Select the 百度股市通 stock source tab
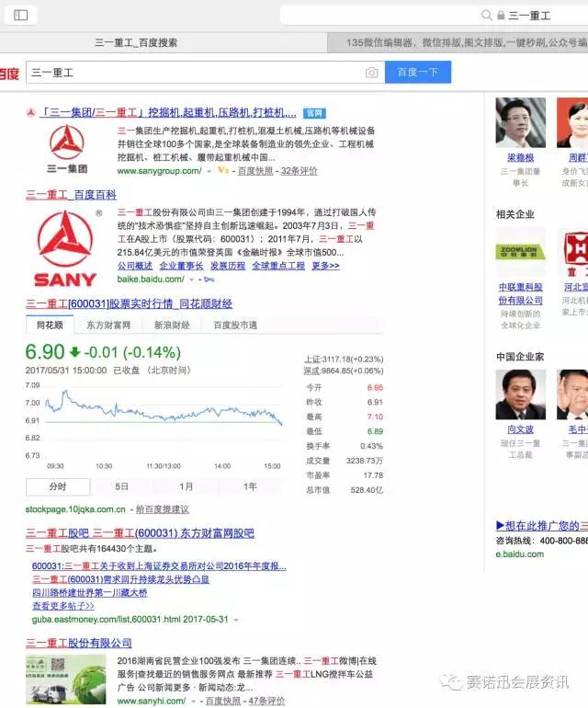The width and height of the screenshot is (588, 708). (235, 325)
